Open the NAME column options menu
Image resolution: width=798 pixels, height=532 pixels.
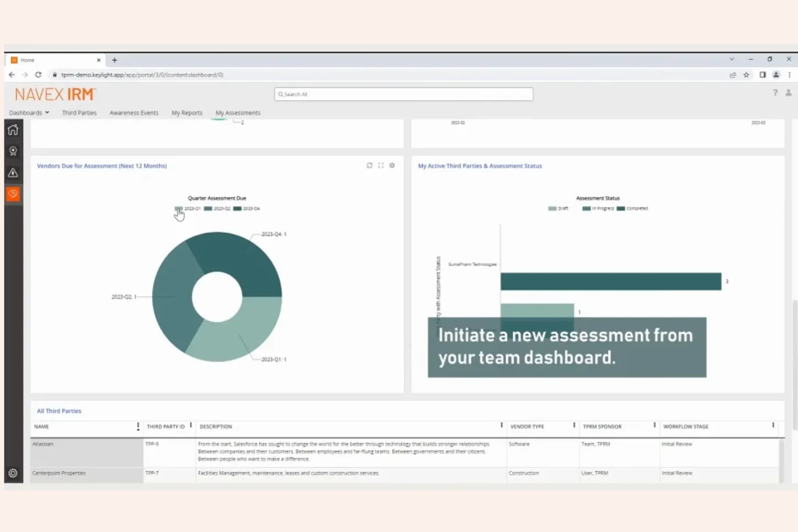(x=138, y=426)
